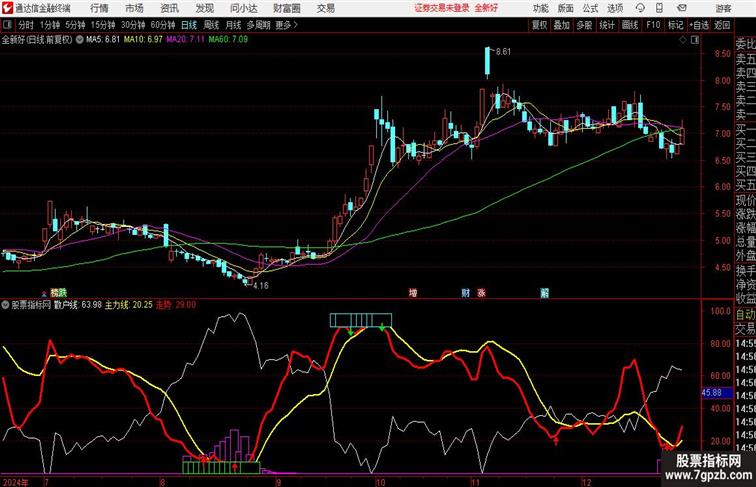This screenshot has width=756, height=487.
Task: Open the 交易 menu
Action: pyautogui.click(x=325, y=8)
